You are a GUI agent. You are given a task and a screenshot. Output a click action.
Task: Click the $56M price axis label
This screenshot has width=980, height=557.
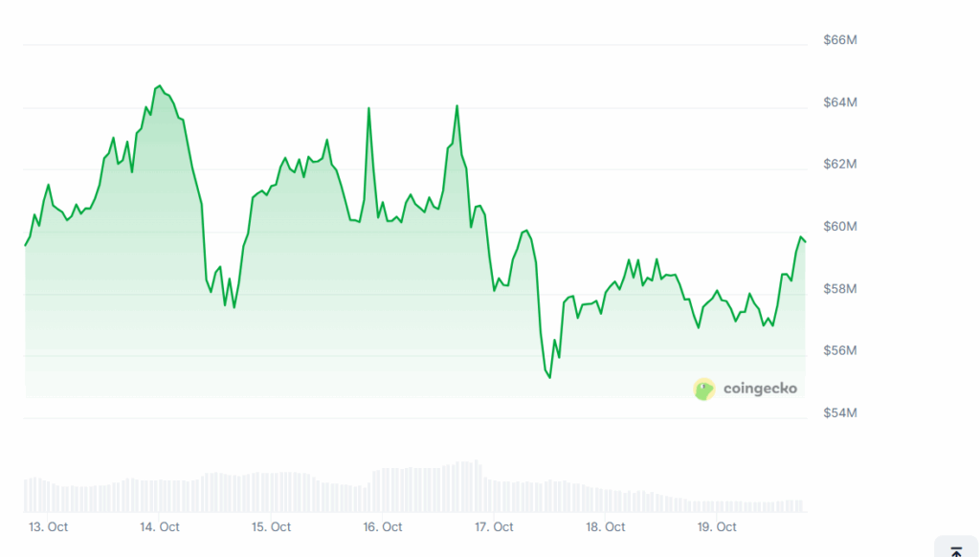[839, 351]
